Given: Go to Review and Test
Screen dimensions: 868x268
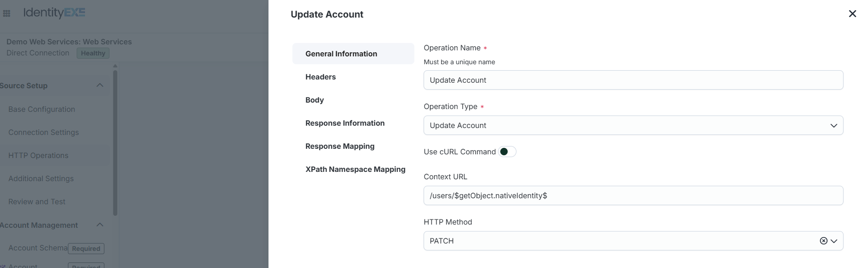Looking at the screenshot, I should (x=36, y=201).
